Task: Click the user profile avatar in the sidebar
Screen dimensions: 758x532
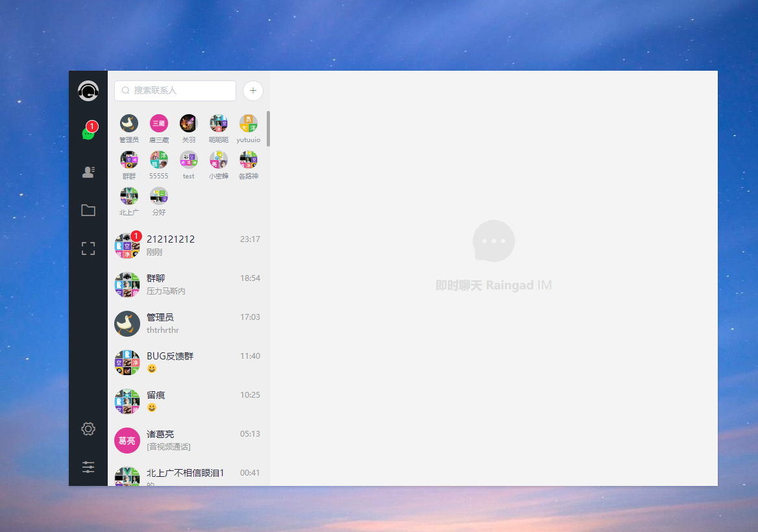Action: tap(88, 91)
